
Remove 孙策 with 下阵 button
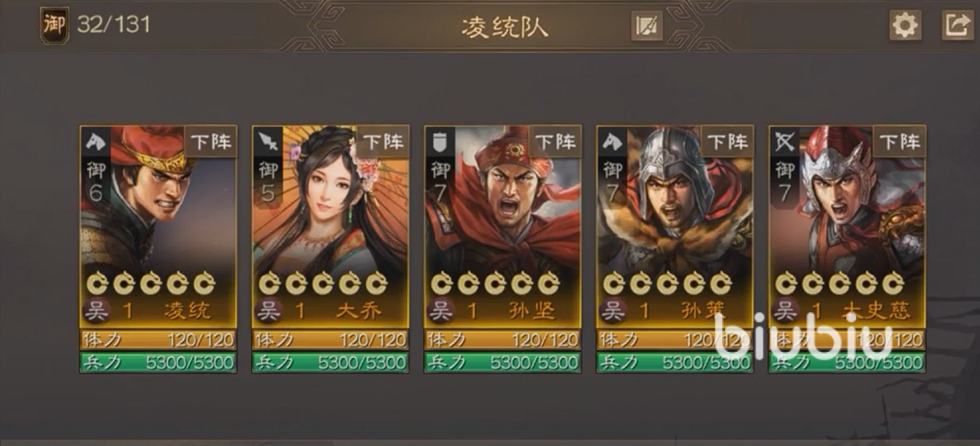tap(727, 142)
